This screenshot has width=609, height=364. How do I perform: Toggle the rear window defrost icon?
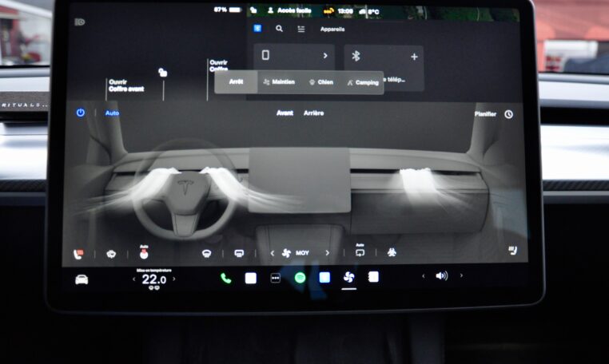coord(239,253)
